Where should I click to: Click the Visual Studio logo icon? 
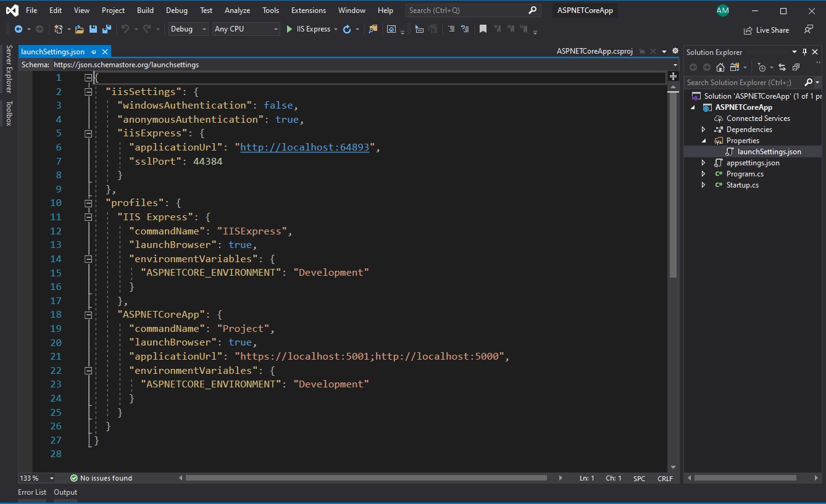click(x=12, y=10)
